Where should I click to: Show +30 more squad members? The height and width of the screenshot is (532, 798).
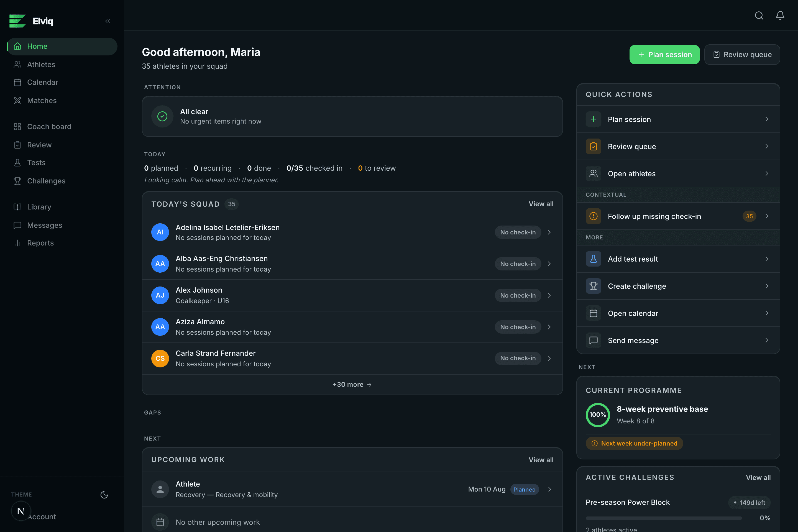tap(352, 384)
